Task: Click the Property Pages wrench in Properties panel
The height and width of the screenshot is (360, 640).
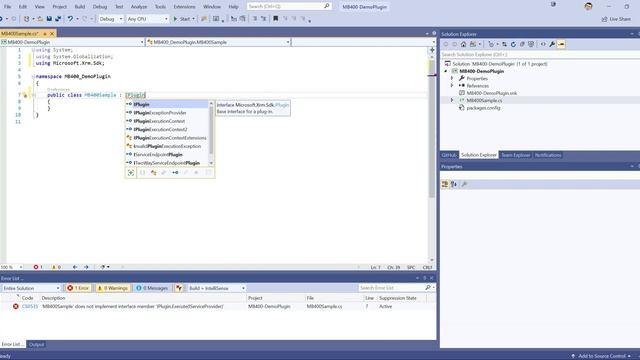Action: [x=464, y=184]
